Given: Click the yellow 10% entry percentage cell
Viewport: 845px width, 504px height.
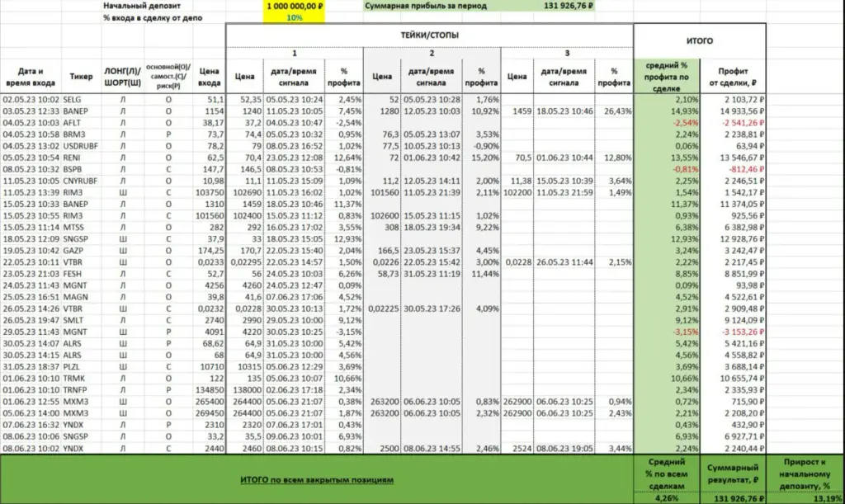Looking at the screenshot, I should [294, 18].
